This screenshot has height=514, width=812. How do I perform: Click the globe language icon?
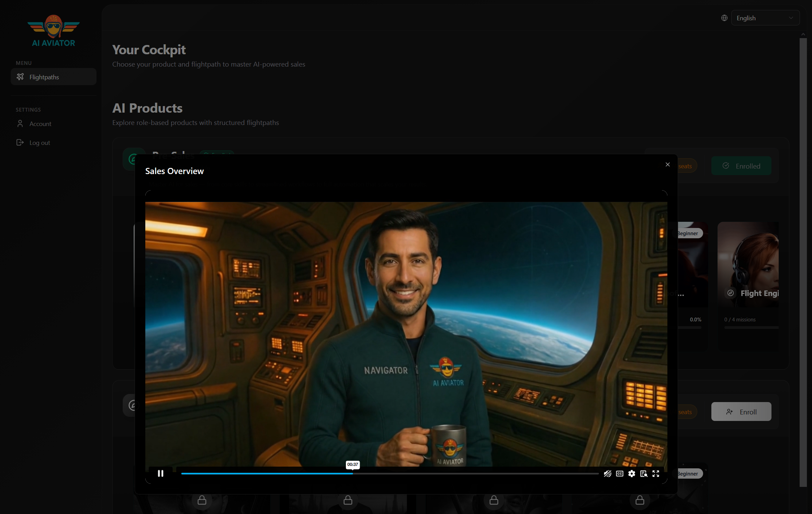(724, 18)
